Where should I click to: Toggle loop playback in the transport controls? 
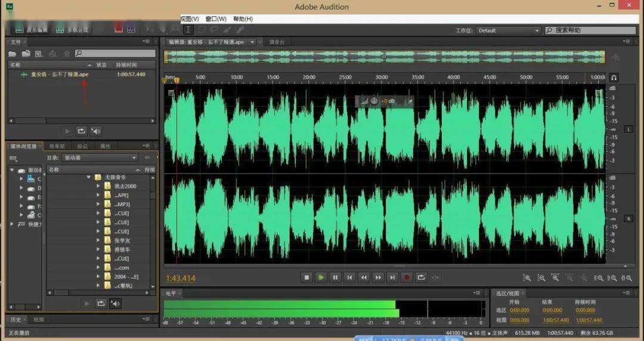[421, 277]
